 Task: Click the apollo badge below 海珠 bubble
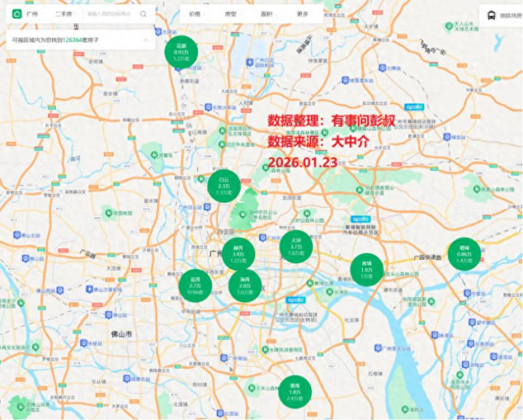pyautogui.click(x=295, y=300)
